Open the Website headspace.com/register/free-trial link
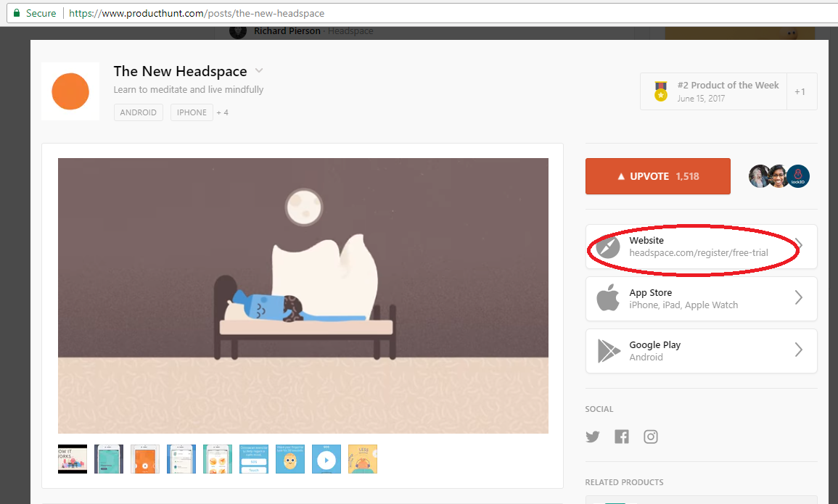This screenshot has width=838, height=504. 701,247
